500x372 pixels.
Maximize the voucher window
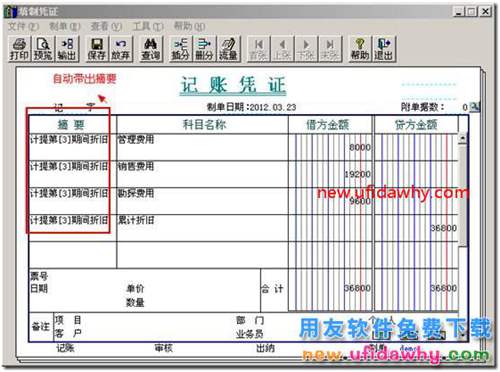pos(471,12)
